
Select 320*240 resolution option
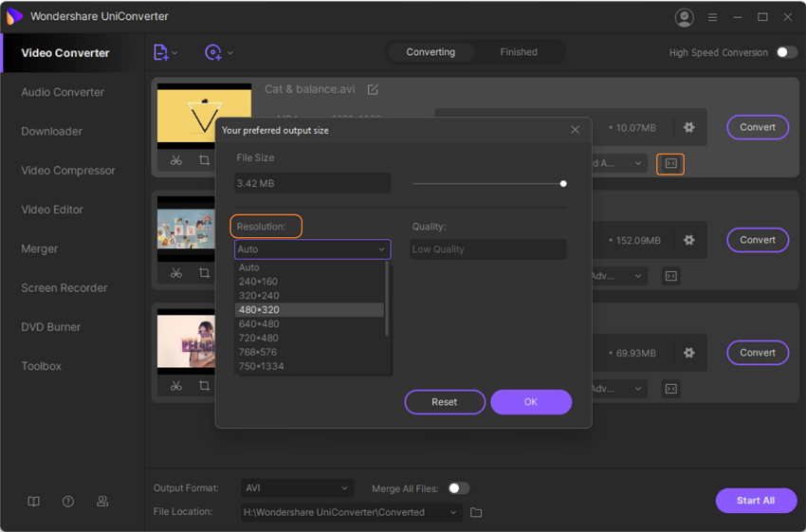tap(309, 296)
